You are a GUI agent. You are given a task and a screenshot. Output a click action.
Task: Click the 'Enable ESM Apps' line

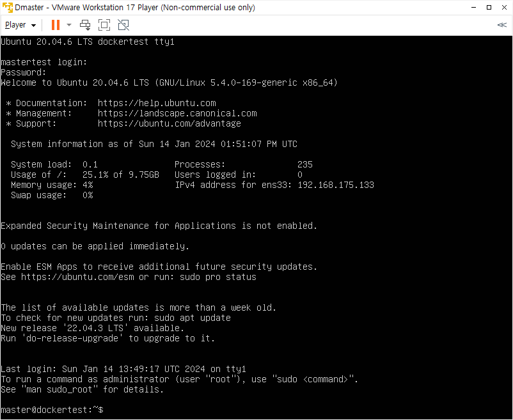(159, 267)
